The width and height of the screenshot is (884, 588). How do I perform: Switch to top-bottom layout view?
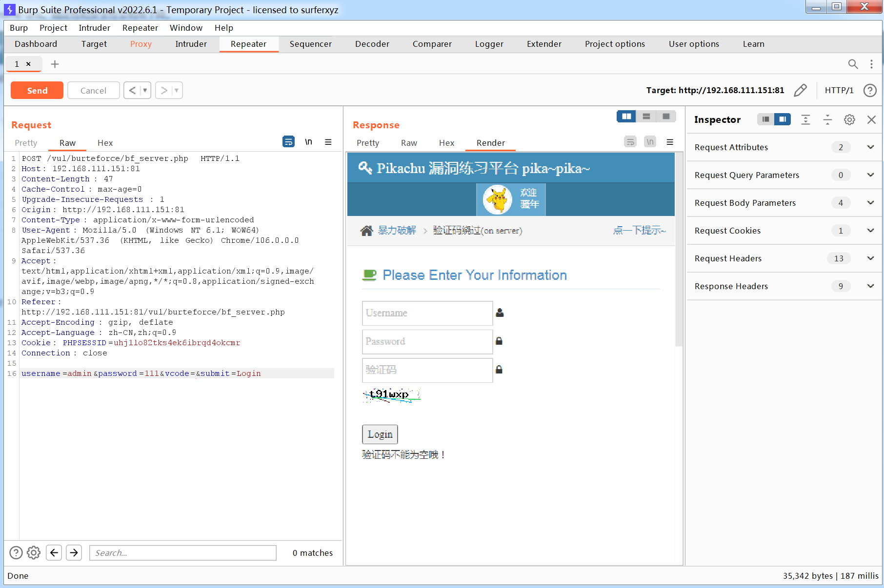(646, 116)
